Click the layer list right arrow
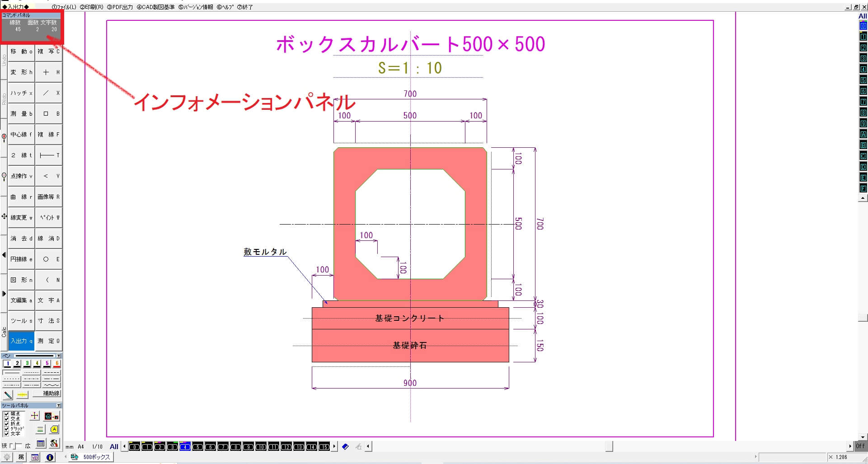Screen dimensions: 868x464 pyautogui.click(x=334, y=446)
